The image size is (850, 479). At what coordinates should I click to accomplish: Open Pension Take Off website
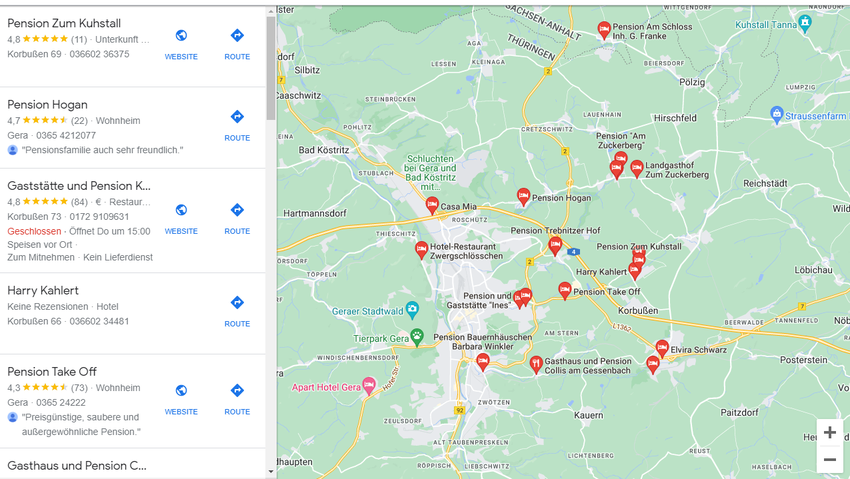pos(181,399)
